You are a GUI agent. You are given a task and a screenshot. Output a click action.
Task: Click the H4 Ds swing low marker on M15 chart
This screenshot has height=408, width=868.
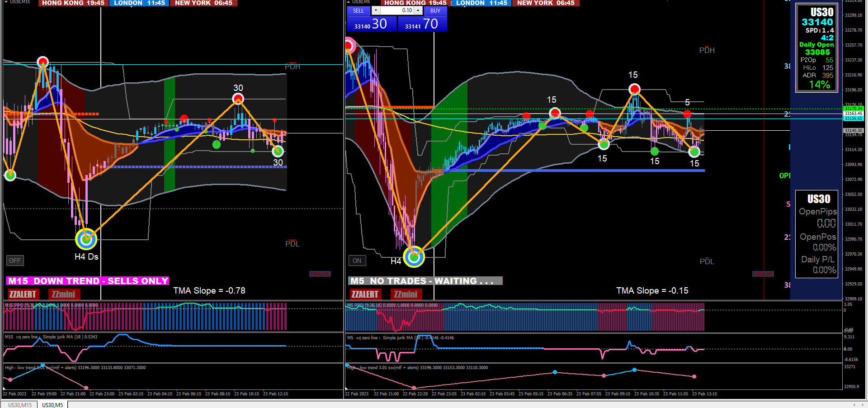click(86, 239)
